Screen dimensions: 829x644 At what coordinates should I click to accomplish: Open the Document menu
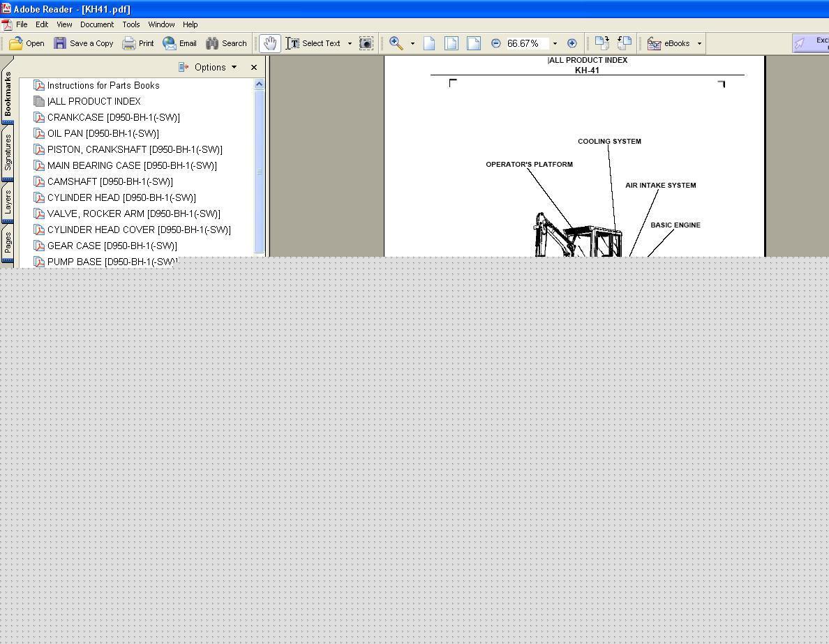[97, 24]
